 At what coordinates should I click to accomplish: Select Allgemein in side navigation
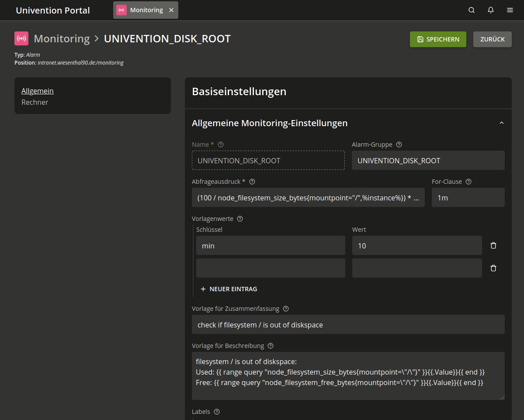click(38, 91)
